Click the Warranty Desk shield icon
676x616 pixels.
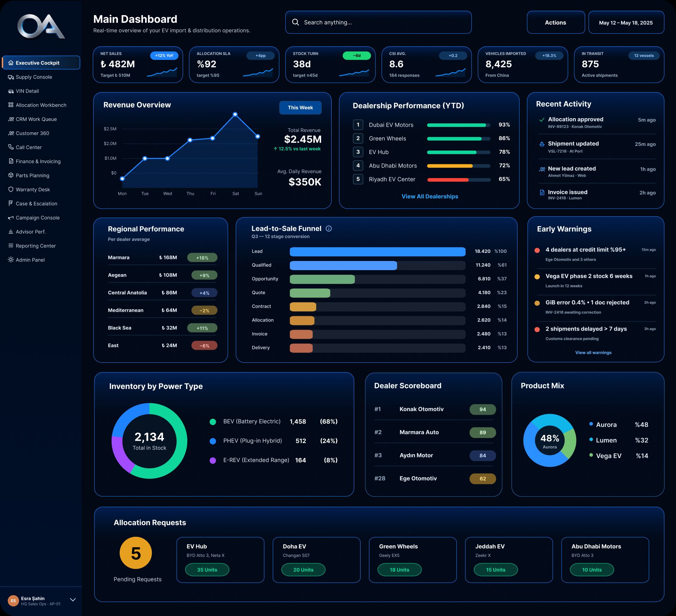[x=11, y=189]
